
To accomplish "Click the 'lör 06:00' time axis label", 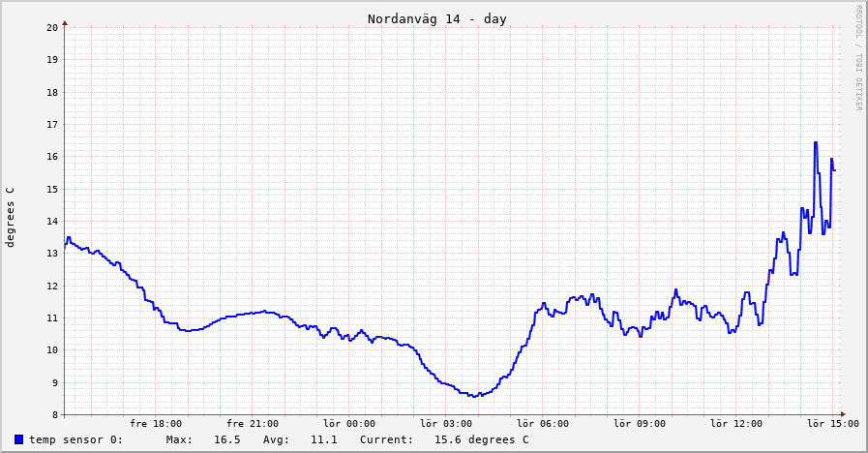I will pyautogui.click(x=543, y=424).
